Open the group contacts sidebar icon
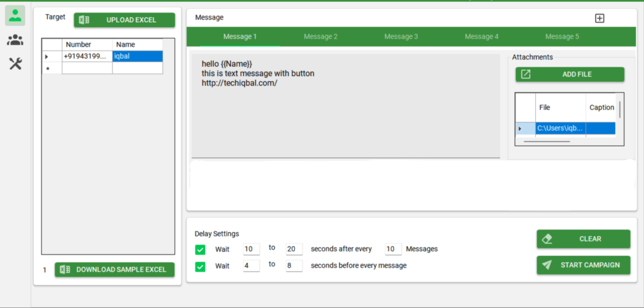 [15, 40]
